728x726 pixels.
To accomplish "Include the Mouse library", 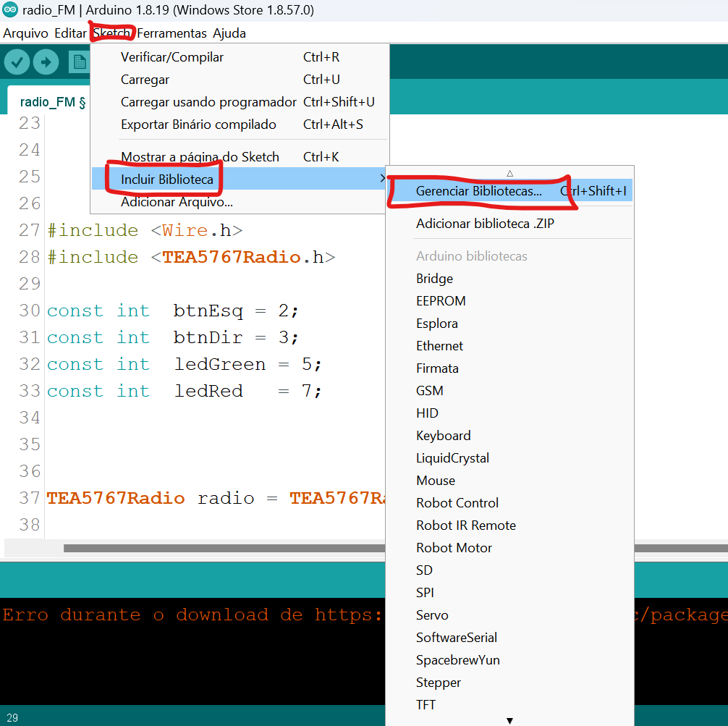I will click(x=509, y=481).
